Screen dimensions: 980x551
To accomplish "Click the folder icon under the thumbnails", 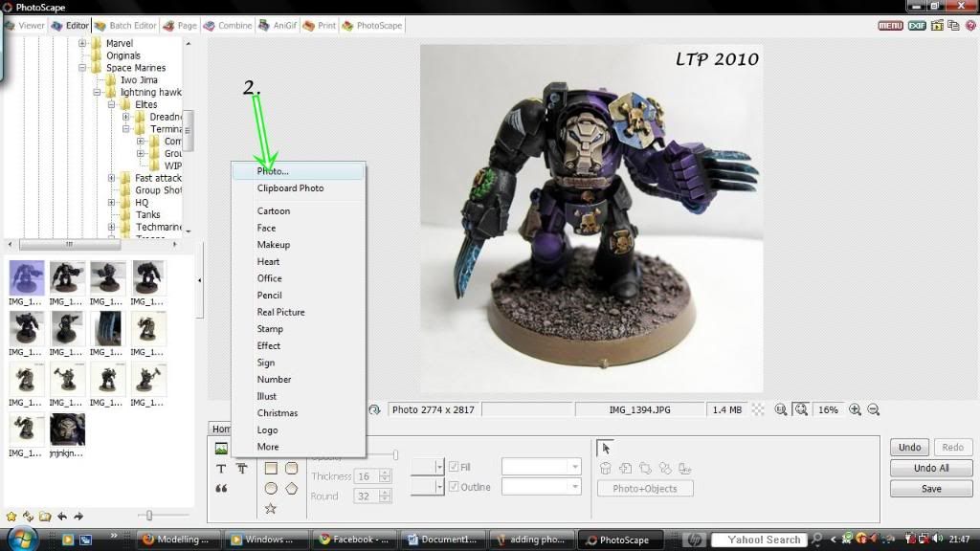I will pos(45,516).
